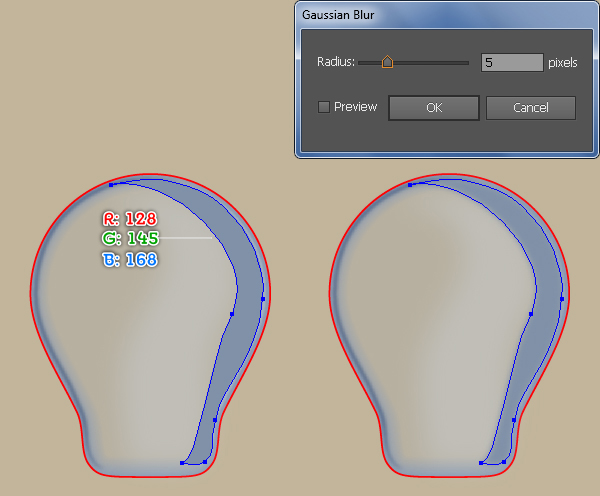Cancel the Gaussian Blur dialog
600x496 pixels.
coord(531,108)
